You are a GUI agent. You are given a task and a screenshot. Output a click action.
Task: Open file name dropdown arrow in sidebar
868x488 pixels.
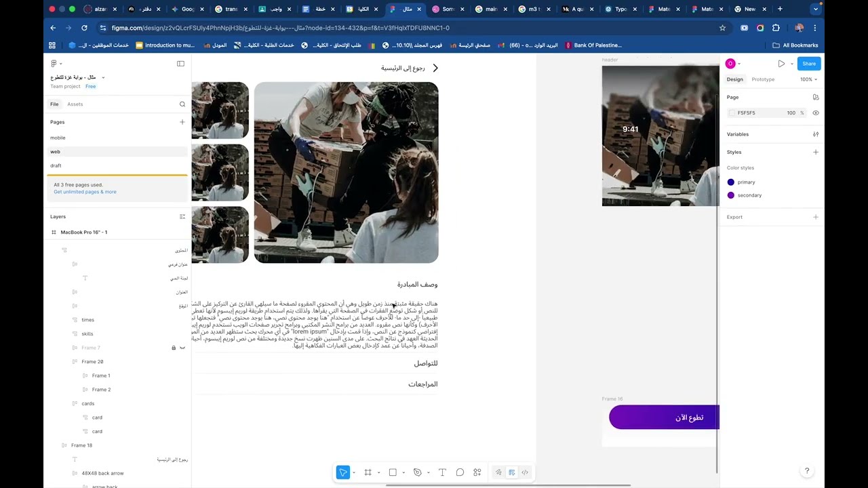point(103,77)
